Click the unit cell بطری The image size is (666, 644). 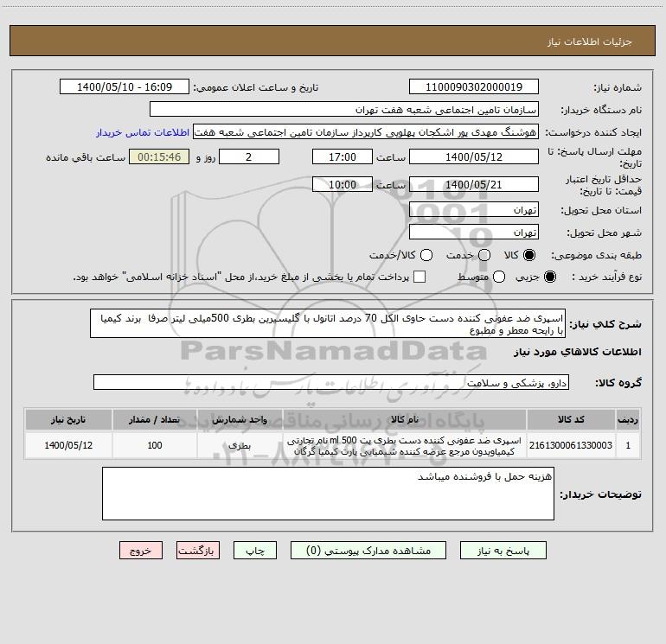click(x=240, y=445)
